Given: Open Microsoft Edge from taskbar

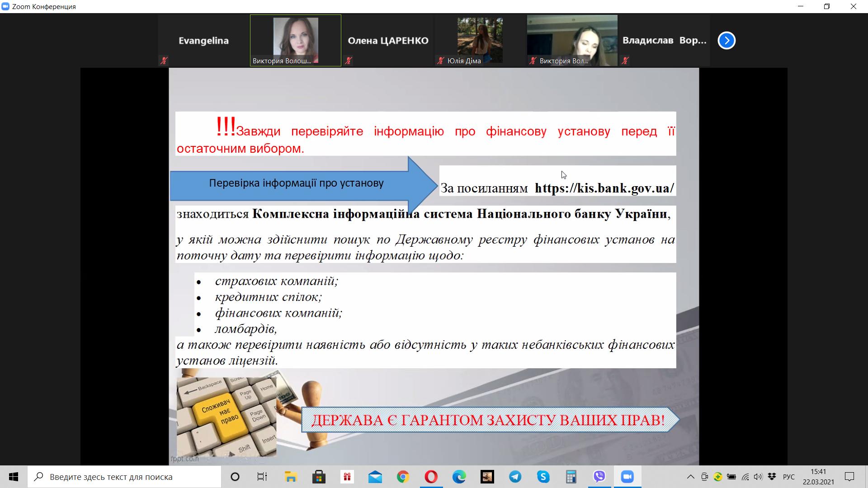Looking at the screenshot, I should [x=459, y=477].
